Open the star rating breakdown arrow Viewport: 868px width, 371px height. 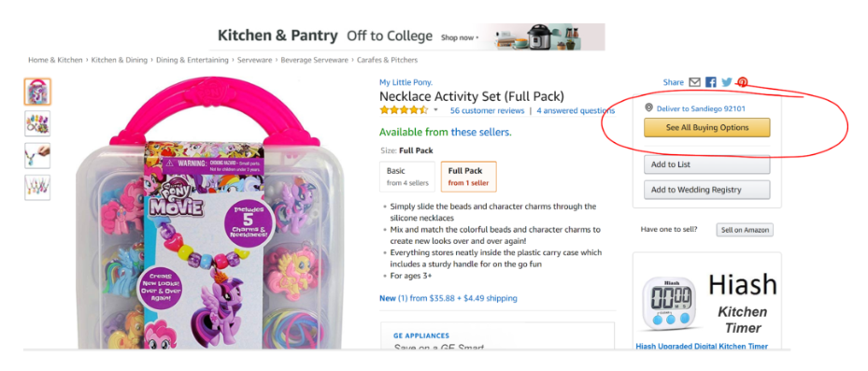435,110
